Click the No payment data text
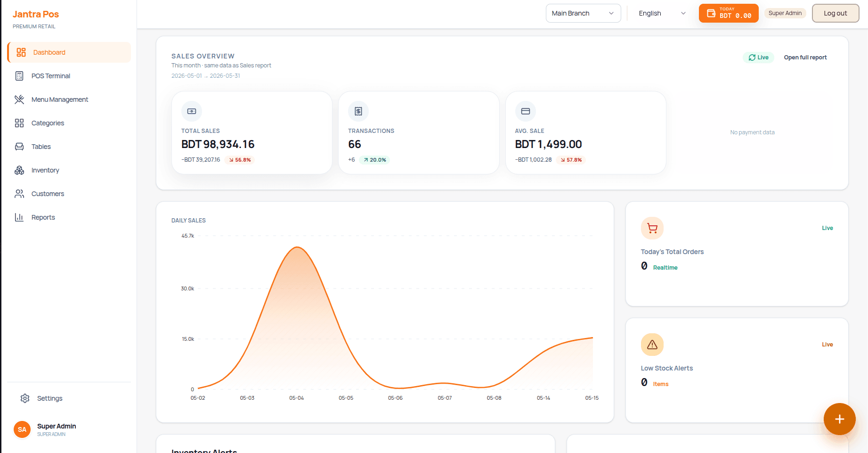Screen dimensions: 868x453 click(x=752, y=132)
